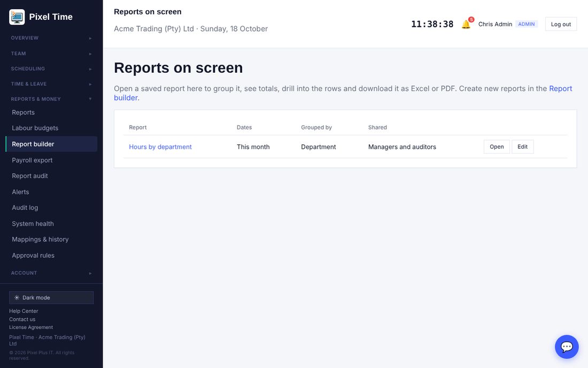Click the Report column header
Screen dimensions: 588x368
pyautogui.click(x=137, y=127)
